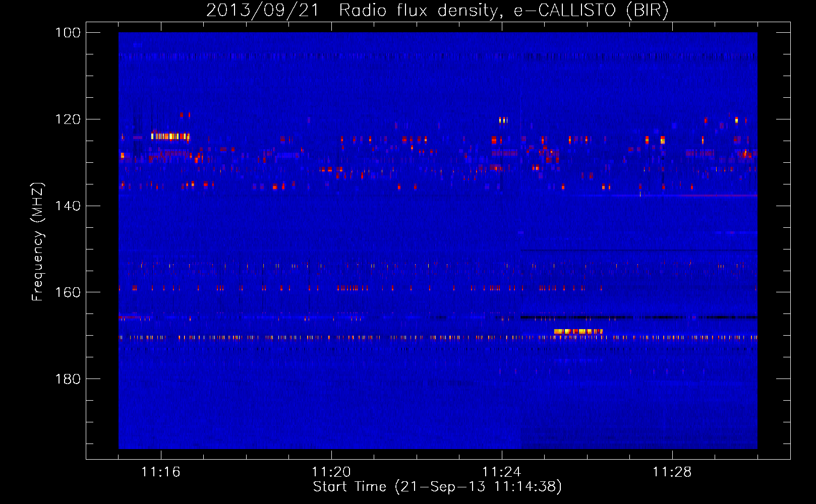Click the 11:20 time tick label

pos(331,472)
